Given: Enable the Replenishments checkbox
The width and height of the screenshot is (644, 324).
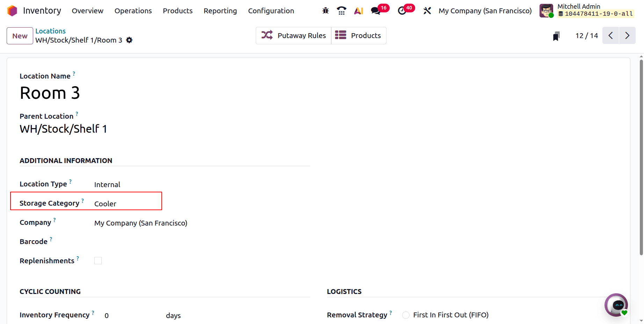Looking at the screenshot, I should click(98, 261).
